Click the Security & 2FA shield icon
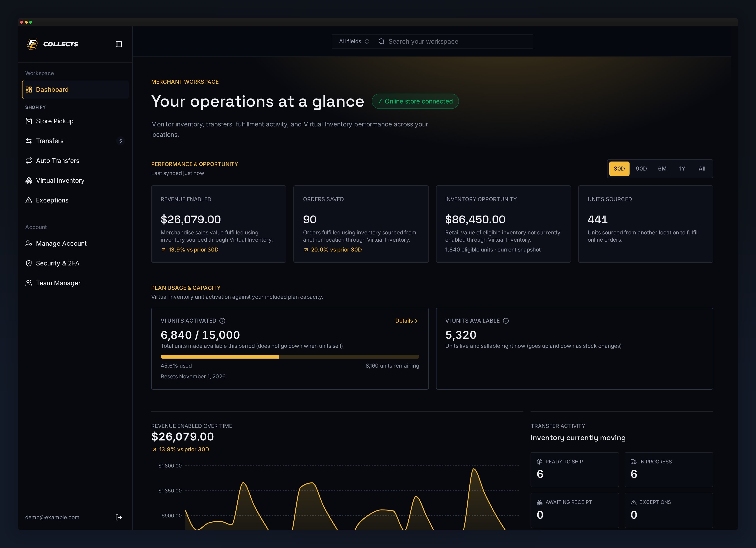 [x=29, y=263]
